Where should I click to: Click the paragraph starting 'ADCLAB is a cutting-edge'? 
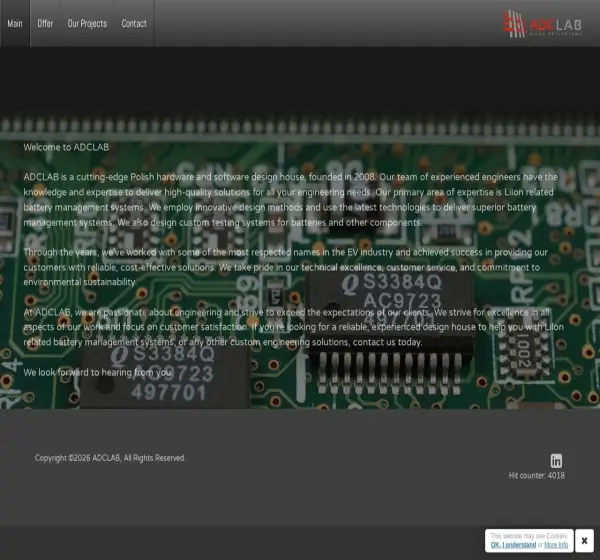click(x=291, y=199)
